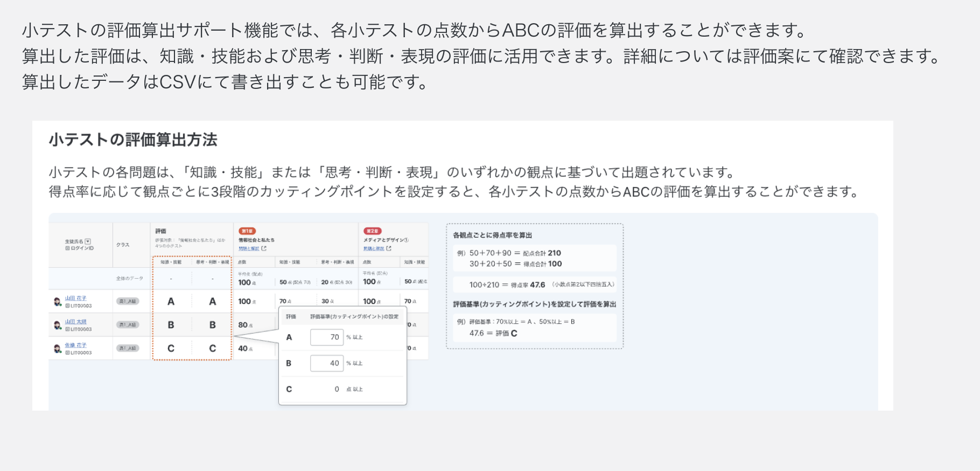Image resolution: width=980 pixels, height=471 pixels.
Task: Open 問題と解説 link under メディアとデザイン①
Action: [374, 248]
